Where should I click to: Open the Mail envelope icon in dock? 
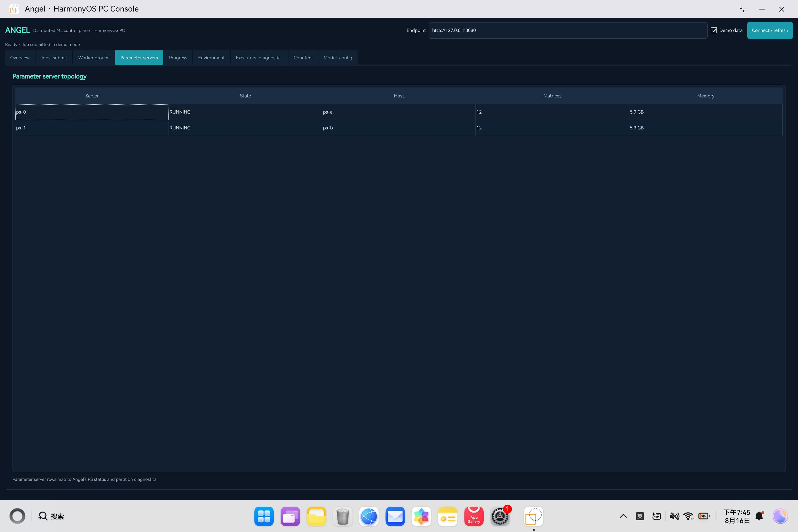point(395,516)
